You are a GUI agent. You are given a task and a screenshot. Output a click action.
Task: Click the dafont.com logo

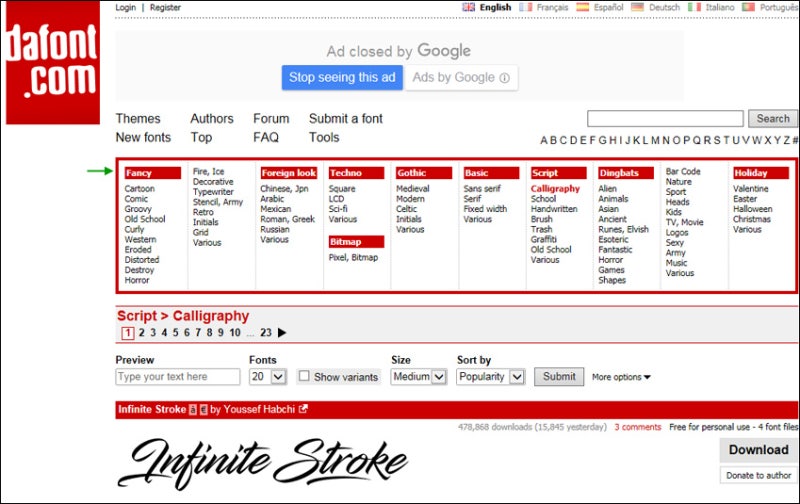[x=53, y=62]
